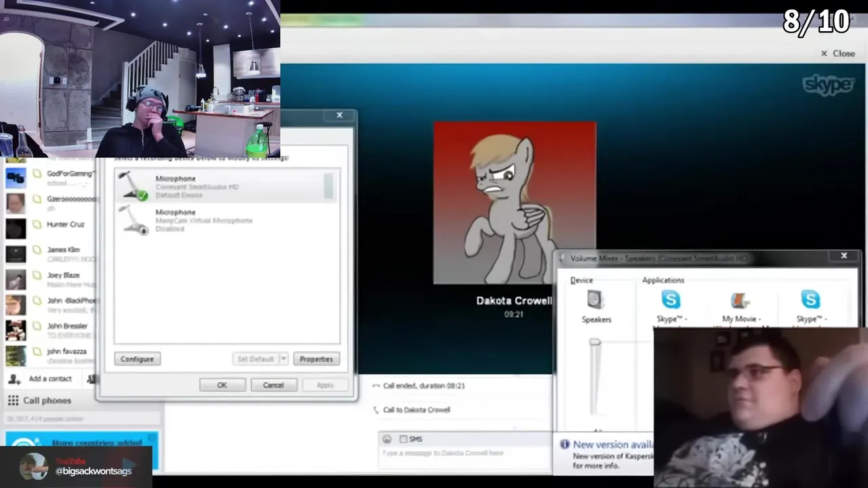This screenshot has height=488, width=868.
Task: Click the Conexant SmartAudio microphone device icon
Action: (134, 186)
